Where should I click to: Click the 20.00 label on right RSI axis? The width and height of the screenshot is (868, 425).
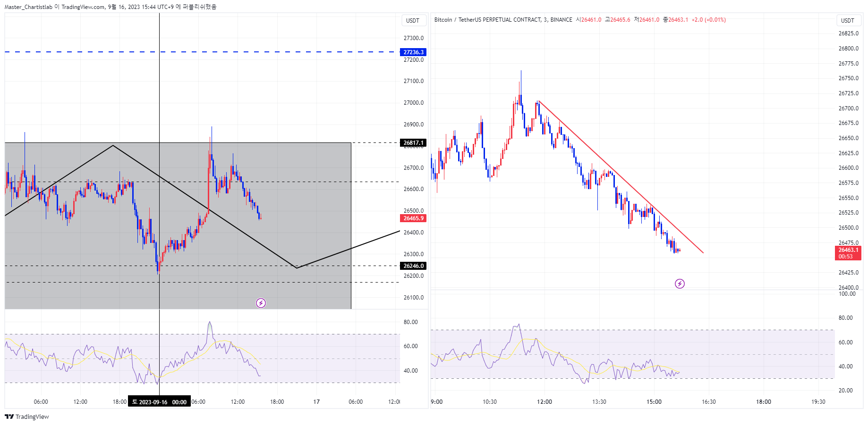[845, 390]
